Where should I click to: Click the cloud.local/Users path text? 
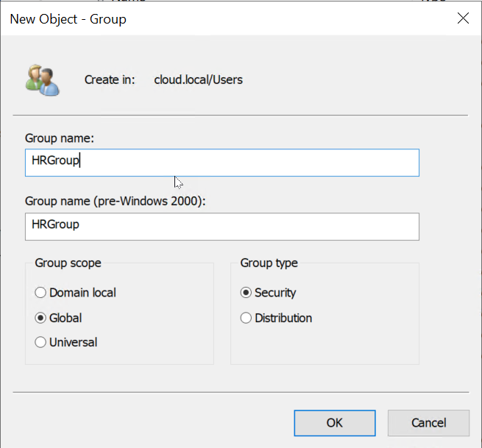tap(198, 80)
